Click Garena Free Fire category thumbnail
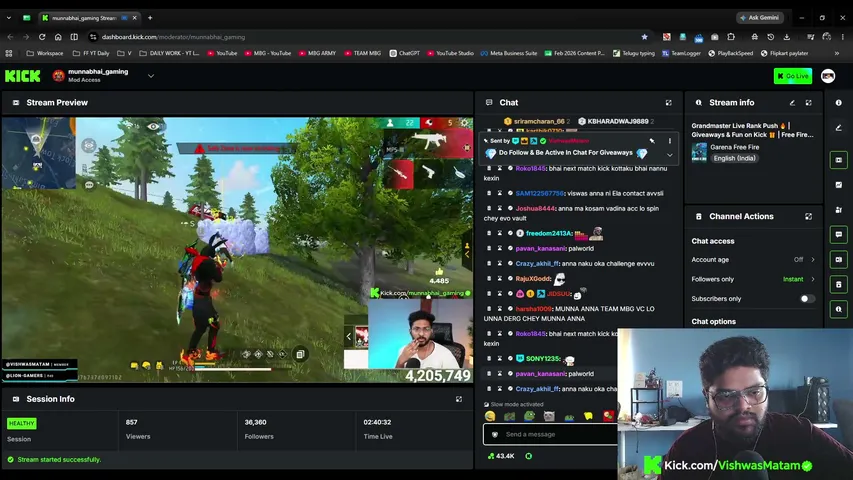 [x=699, y=152]
